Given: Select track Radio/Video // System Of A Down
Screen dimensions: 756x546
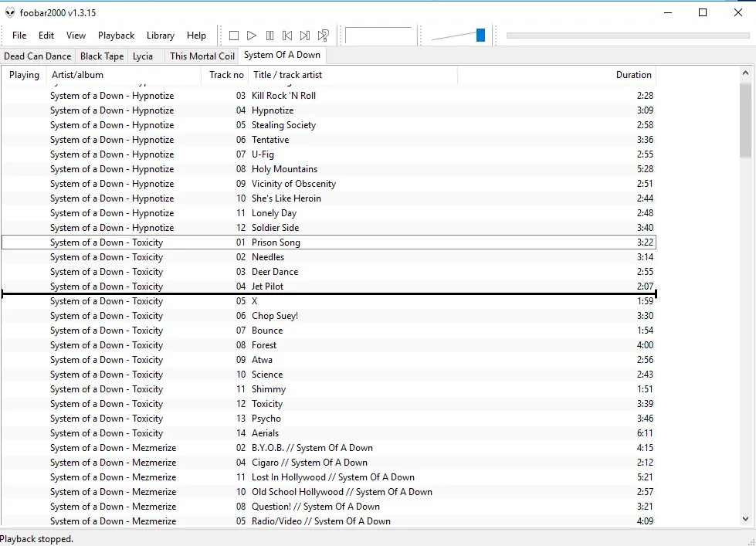Looking at the screenshot, I should (x=329, y=521).
